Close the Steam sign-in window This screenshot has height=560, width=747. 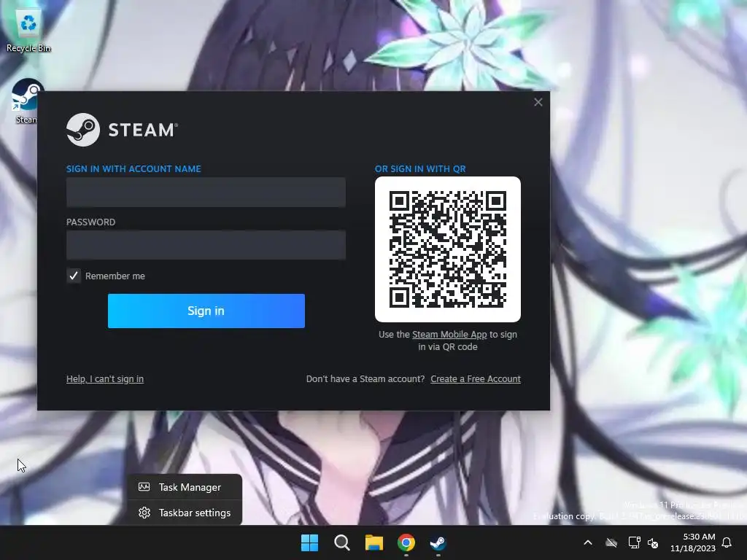538,102
